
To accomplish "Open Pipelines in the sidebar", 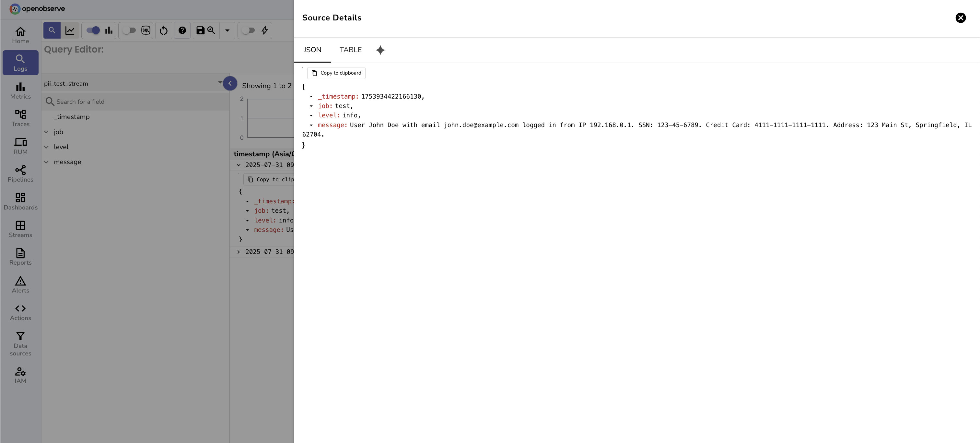I will click(20, 174).
